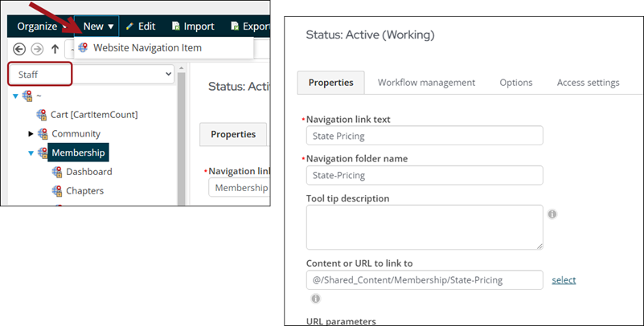
Task: Click the back navigation arrow icon
Action: (18, 48)
